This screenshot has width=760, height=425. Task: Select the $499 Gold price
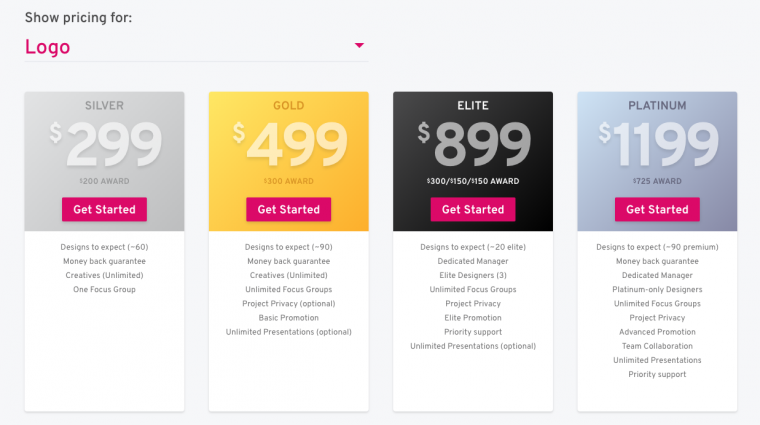(289, 146)
